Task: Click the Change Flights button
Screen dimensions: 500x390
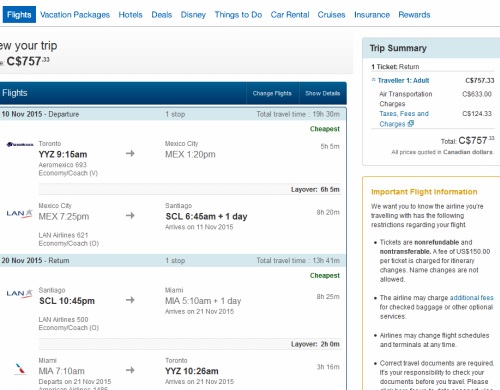Action: coord(272,93)
